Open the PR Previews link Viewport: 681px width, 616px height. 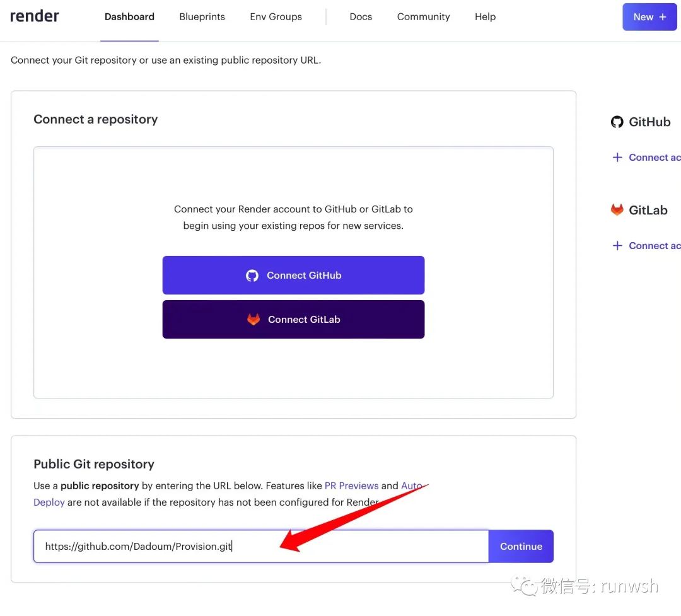(351, 485)
